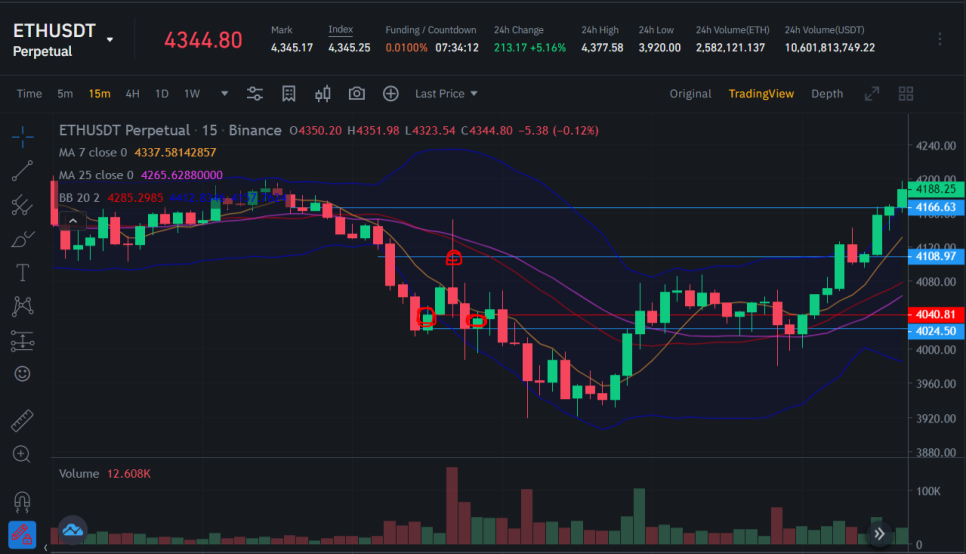The image size is (966, 554).
Task: Click the 4344.80 last price
Action: [203, 40]
